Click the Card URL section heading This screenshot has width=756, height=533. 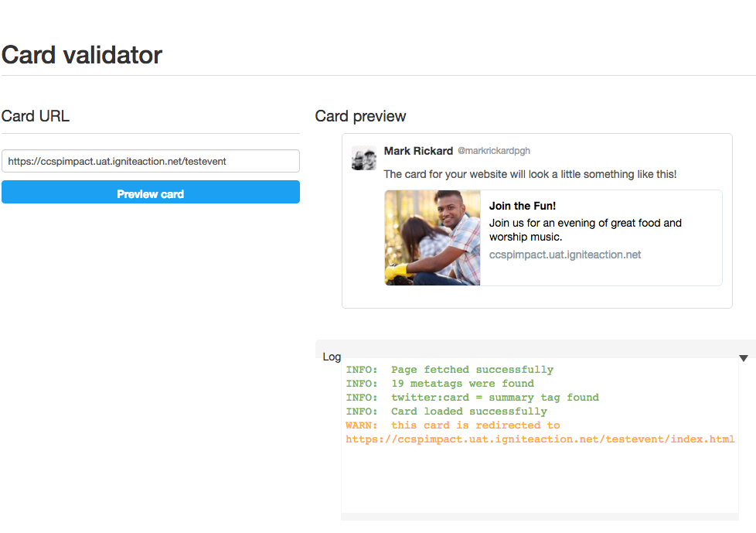click(x=36, y=116)
